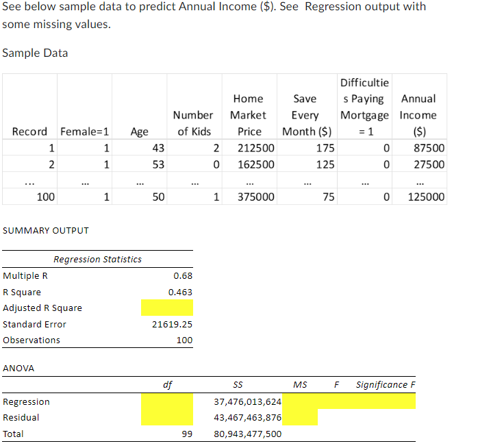Click the 'SS' column header
This screenshot has width=478, height=448.
[238, 385]
